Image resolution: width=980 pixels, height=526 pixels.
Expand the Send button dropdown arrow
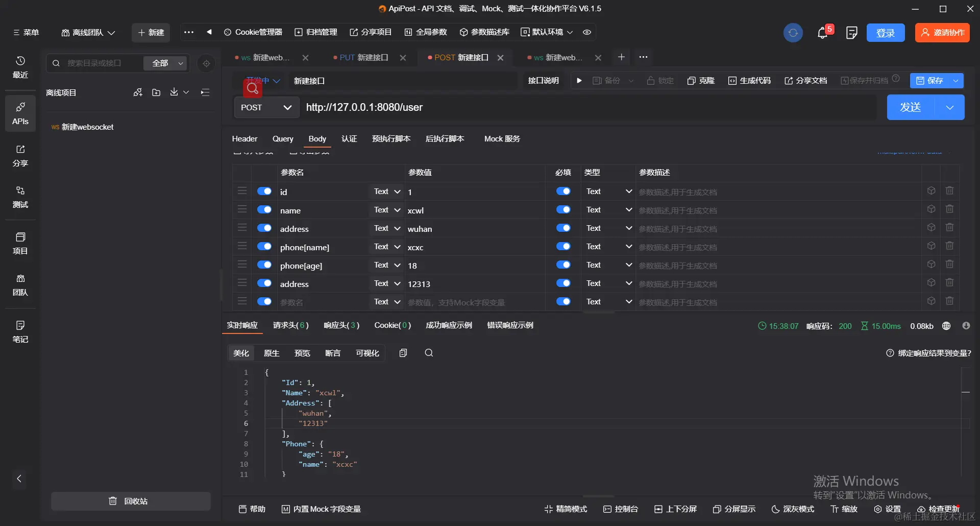pyautogui.click(x=949, y=107)
